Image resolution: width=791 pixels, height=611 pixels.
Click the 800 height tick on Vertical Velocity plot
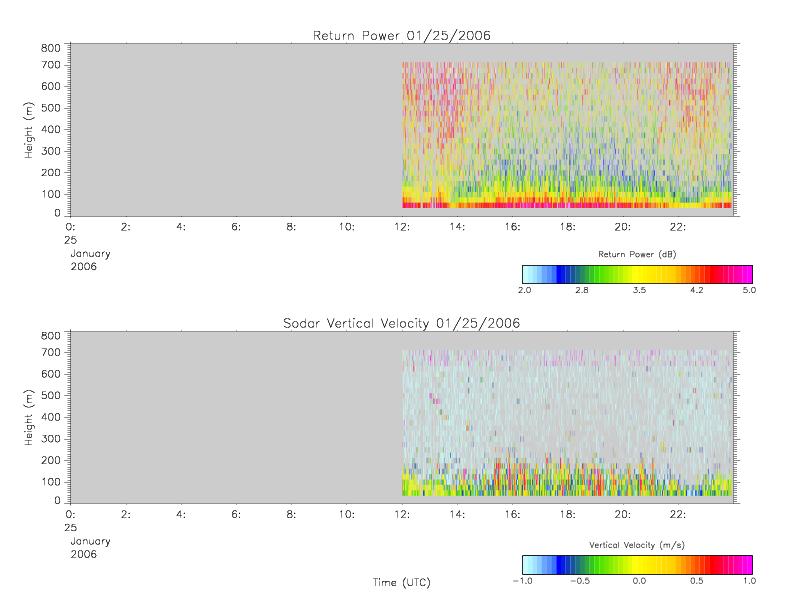pyautogui.click(x=50, y=336)
